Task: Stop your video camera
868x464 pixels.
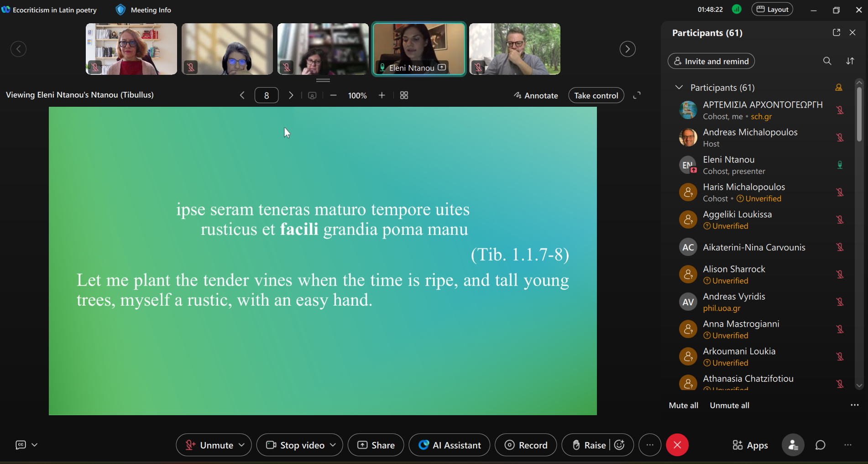Action: click(295, 445)
